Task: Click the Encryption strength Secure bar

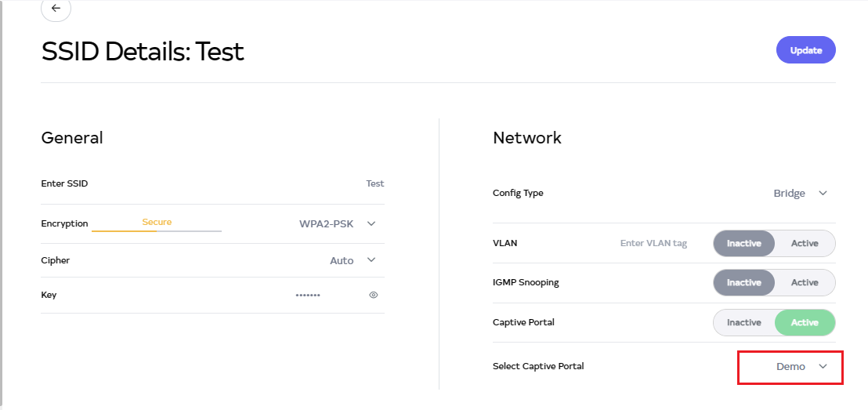Action: click(x=157, y=230)
